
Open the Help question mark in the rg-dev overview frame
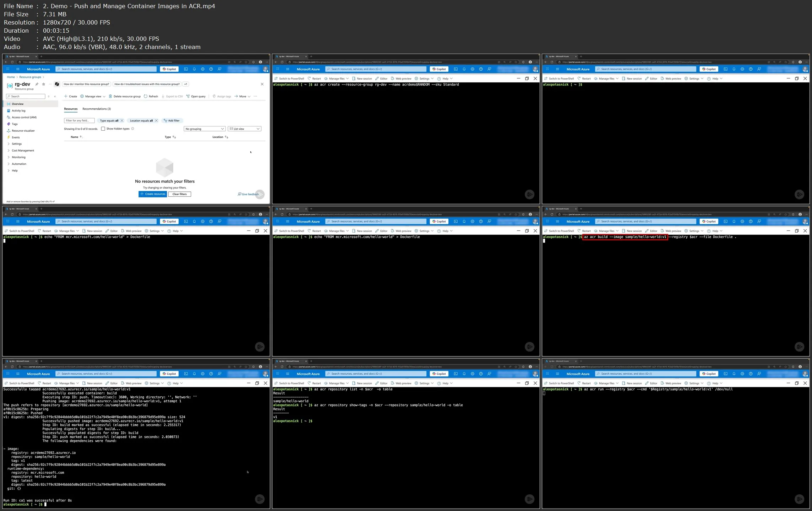pos(211,69)
